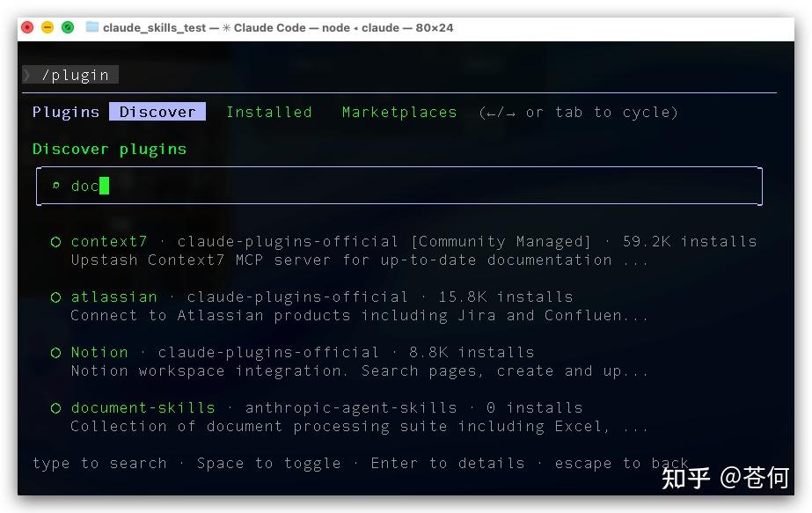The height and width of the screenshot is (513, 812).
Task: Click the Collection of document processing description
Action: 359,427
